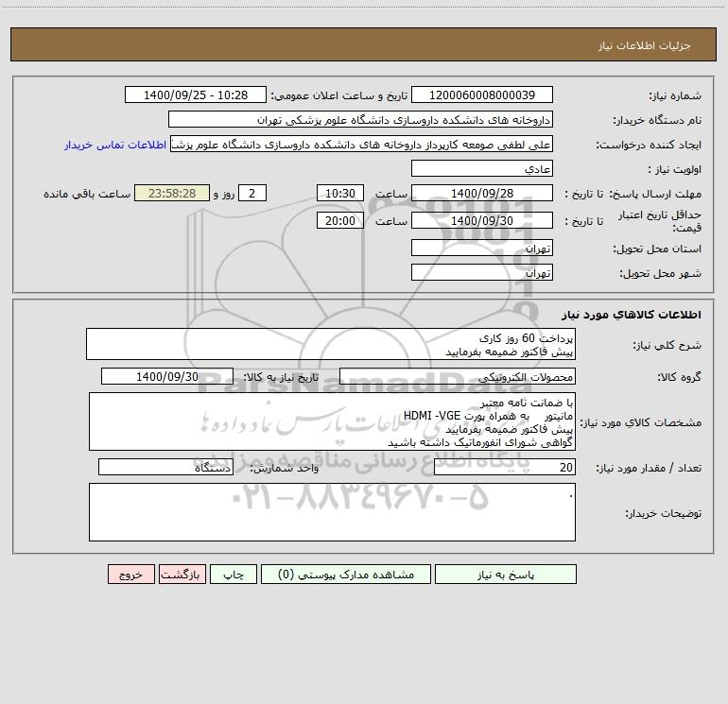The image size is (728, 704).
Task: Click the quantity field showing 20
Action: click(505, 467)
